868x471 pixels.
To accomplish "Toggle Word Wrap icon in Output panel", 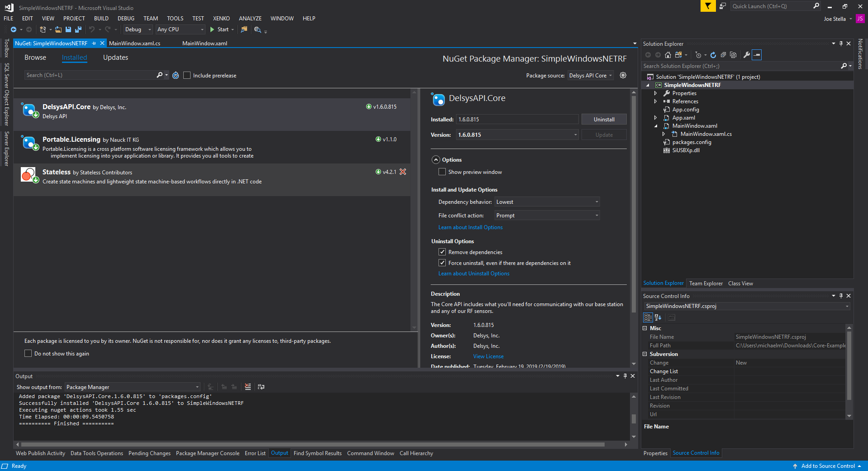I will click(x=261, y=387).
